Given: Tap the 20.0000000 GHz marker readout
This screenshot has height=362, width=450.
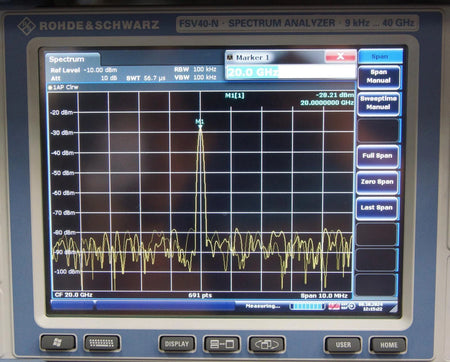Looking at the screenshot, I should [x=327, y=103].
